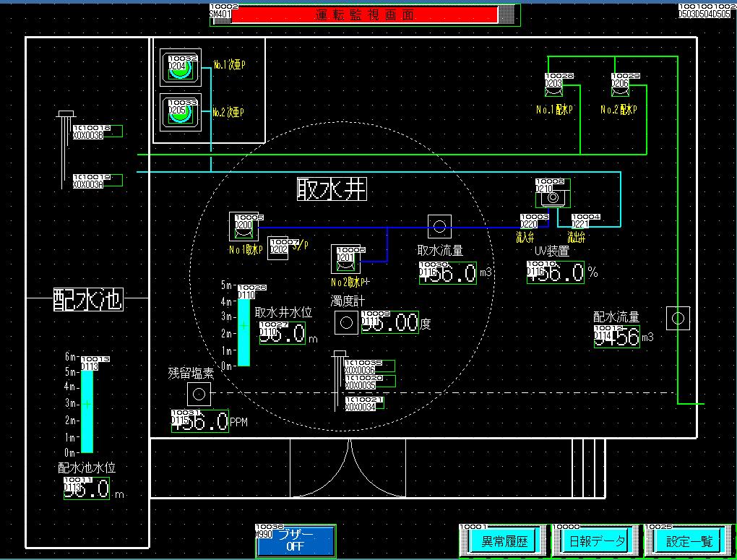Toggle the ブザー OFF switch
Viewport: 737px width, 560px height.
(x=296, y=540)
